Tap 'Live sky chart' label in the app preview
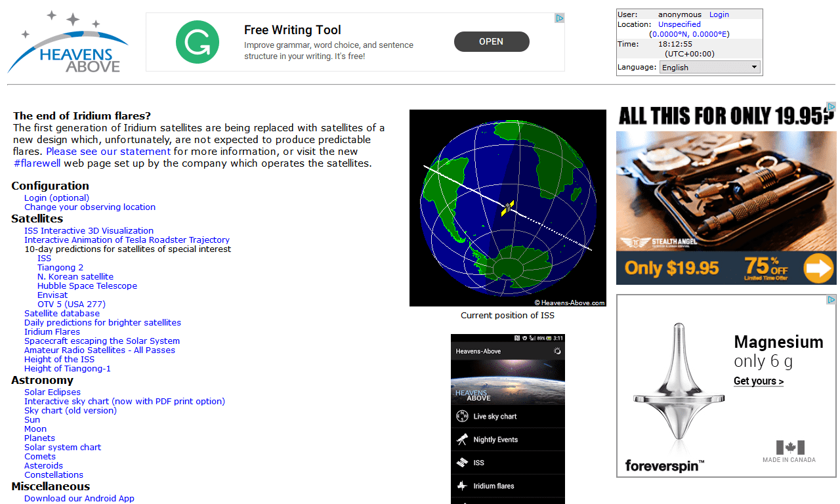840x504 pixels. pyautogui.click(x=495, y=416)
